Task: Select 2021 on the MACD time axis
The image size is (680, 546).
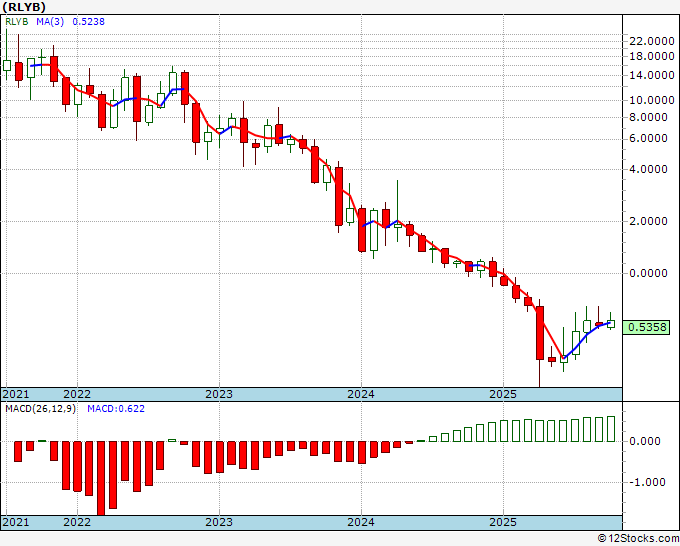Action: [x=16, y=522]
